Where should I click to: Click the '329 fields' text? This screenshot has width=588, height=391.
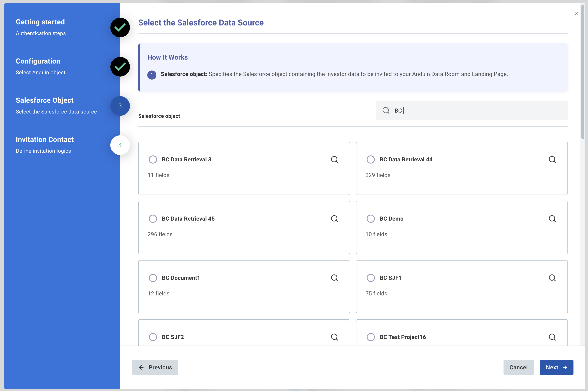pyautogui.click(x=378, y=175)
